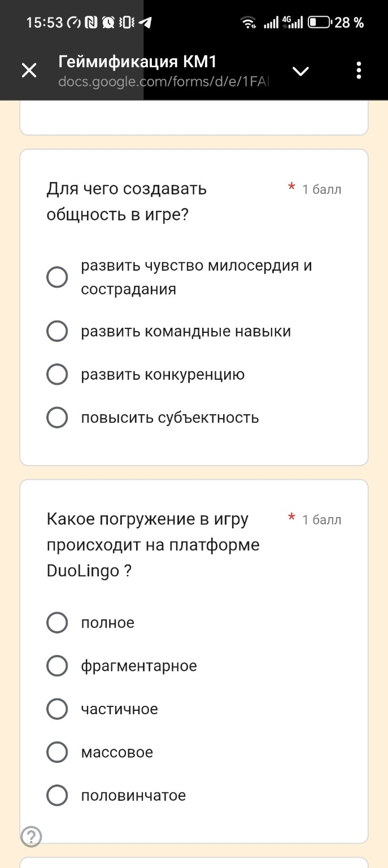
Task: Tap the battery indicator in the status bar
Action: [319, 21]
